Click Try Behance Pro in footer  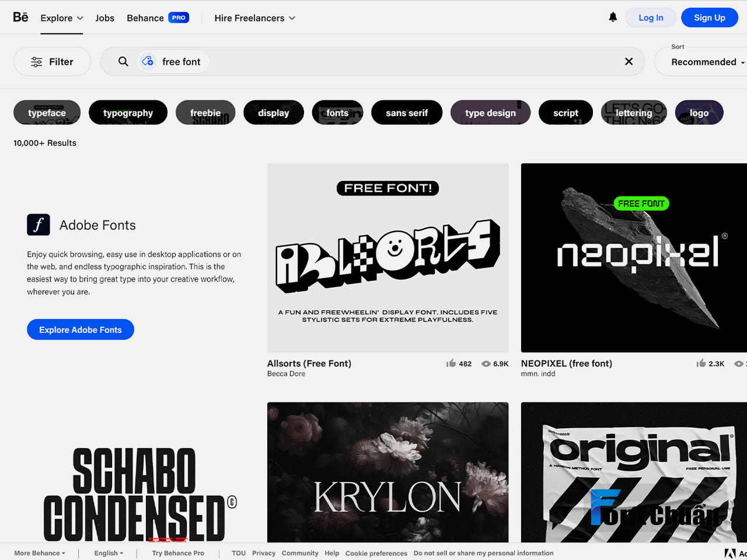pos(178,553)
